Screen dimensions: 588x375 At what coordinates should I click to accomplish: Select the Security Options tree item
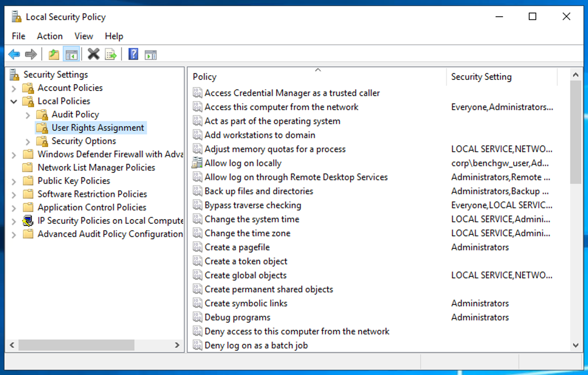pos(83,141)
